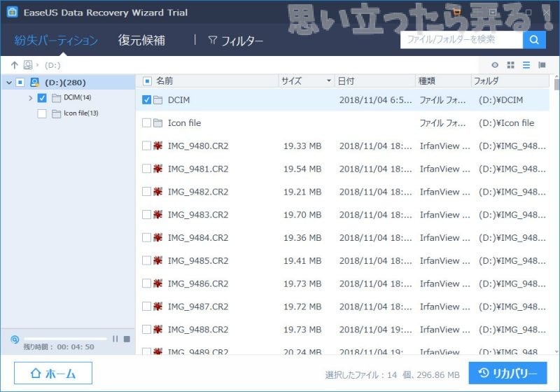
Task: Sort by フォルダ column header
Action: point(486,81)
